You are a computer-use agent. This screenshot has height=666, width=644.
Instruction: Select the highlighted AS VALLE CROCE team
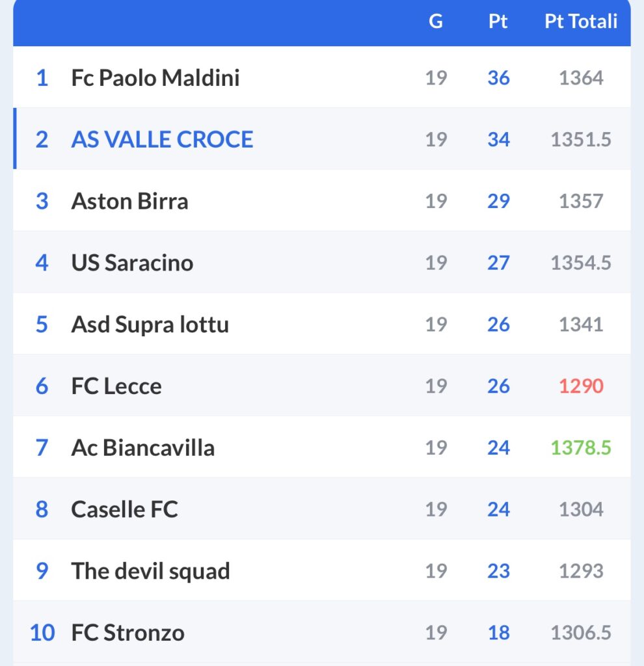click(x=162, y=139)
